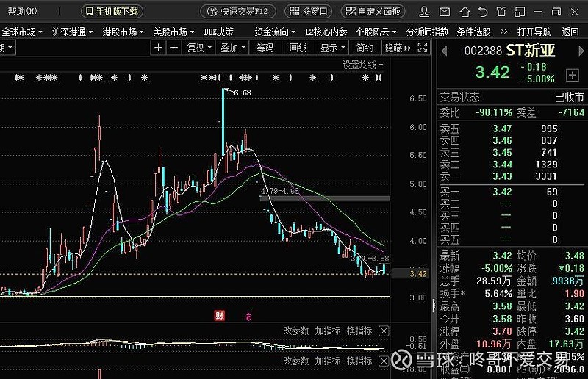Image resolution: width=588 pixels, height=379 pixels.
Task: Open the mail messages icon
Action: click(445, 12)
